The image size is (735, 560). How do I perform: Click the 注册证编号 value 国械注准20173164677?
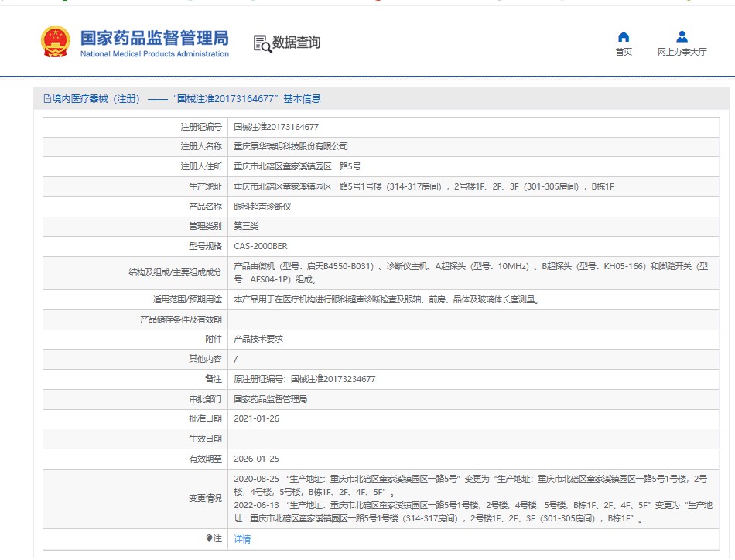(x=276, y=127)
